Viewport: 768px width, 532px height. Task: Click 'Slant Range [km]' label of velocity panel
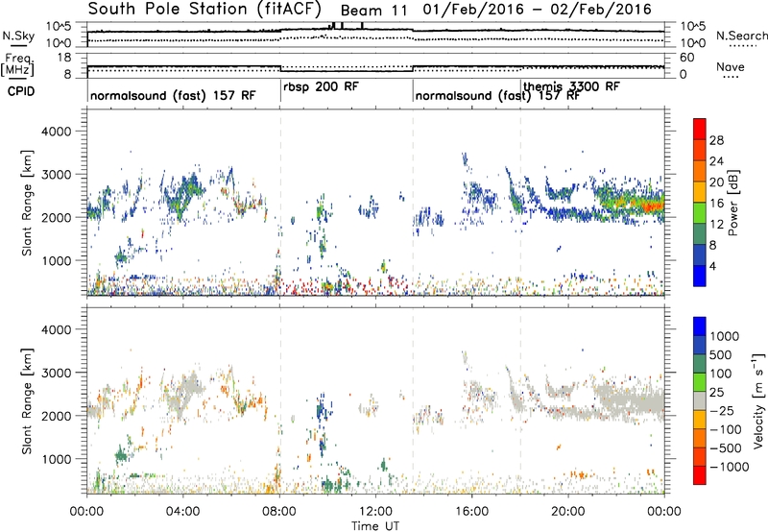tap(27, 401)
